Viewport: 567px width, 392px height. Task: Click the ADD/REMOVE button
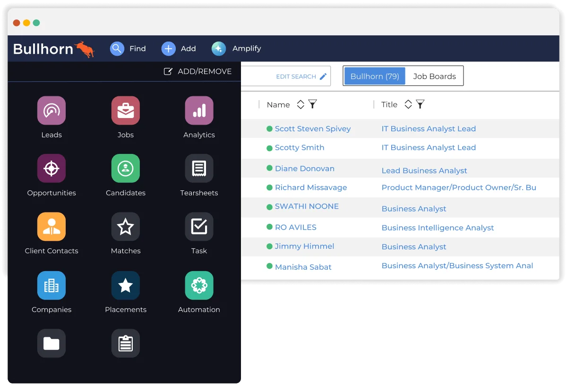(x=198, y=71)
